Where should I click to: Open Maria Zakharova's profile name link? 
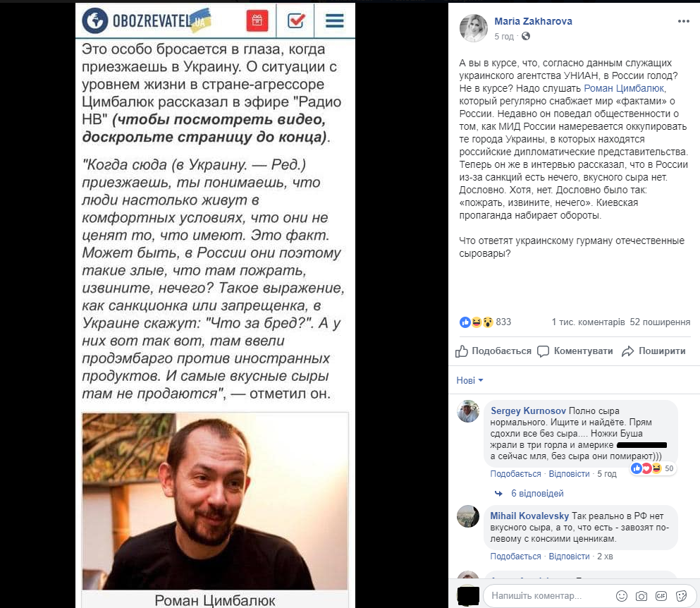[533, 21]
